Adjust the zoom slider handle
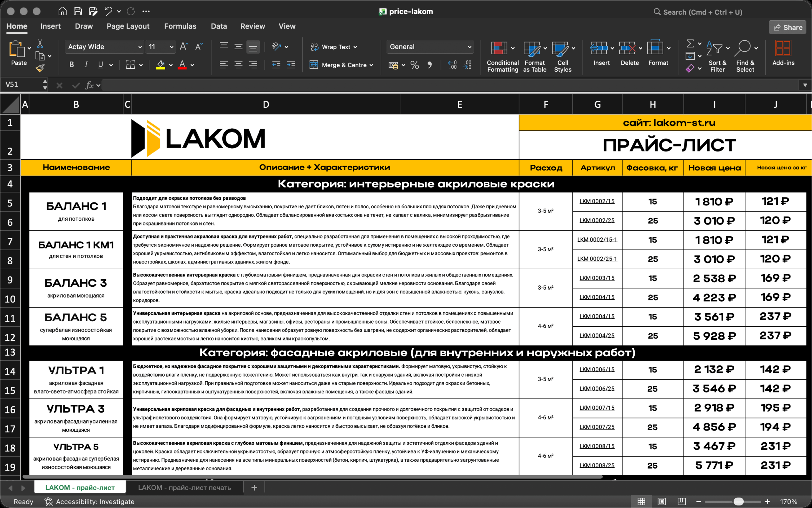Viewport: 812px width, 508px height. point(738,502)
